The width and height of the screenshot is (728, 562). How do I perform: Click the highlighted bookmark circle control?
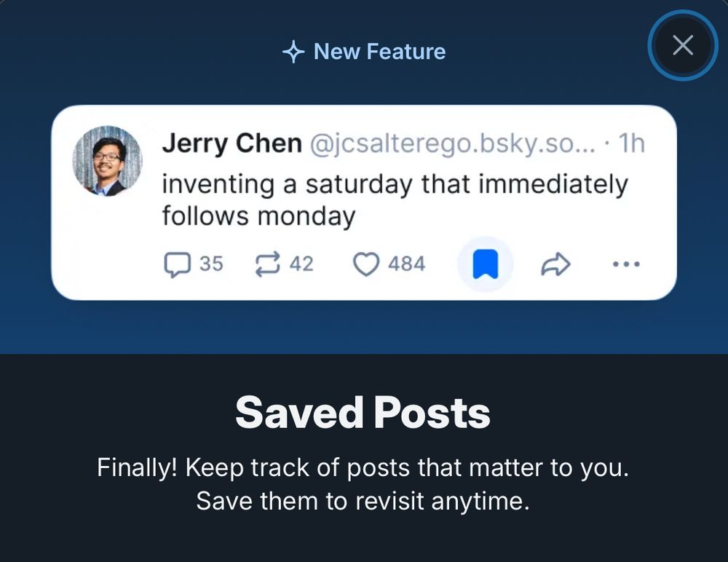click(485, 264)
